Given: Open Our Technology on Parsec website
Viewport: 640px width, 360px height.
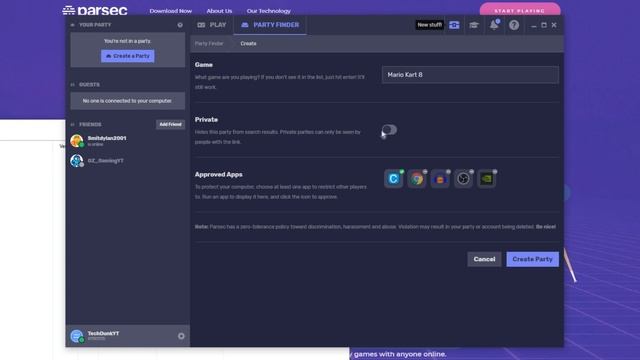Looking at the screenshot, I should click(269, 11).
